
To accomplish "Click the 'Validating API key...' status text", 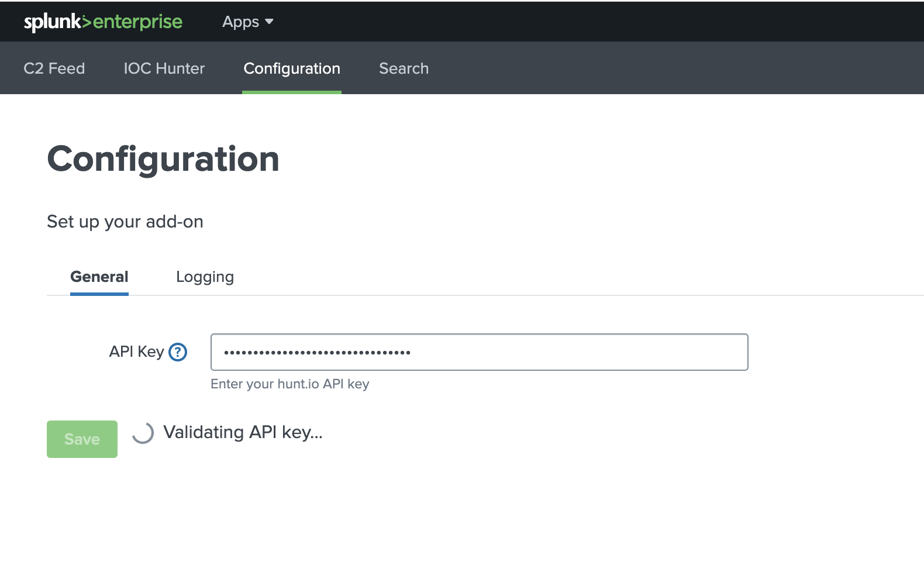I will tap(243, 432).
